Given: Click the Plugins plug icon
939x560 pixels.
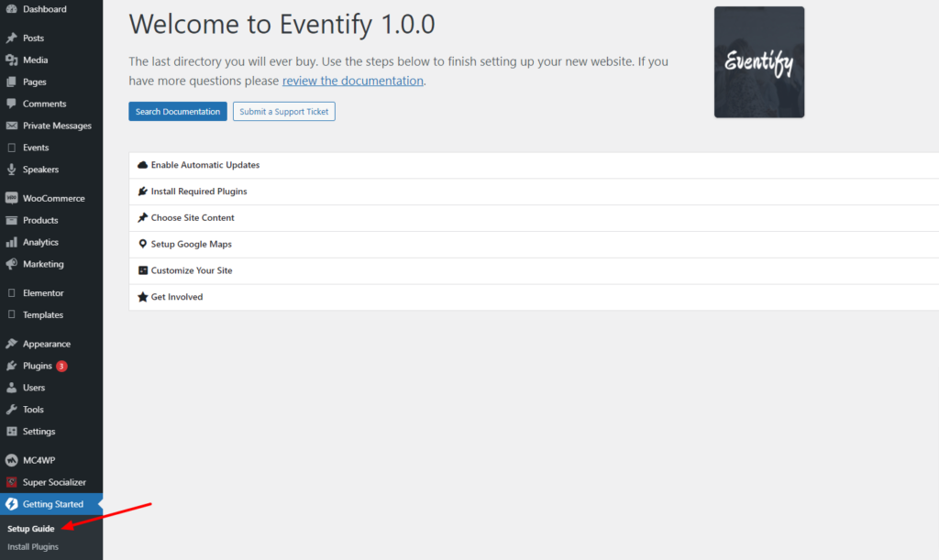Looking at the screenshot, I should click(x=11, y=366).
